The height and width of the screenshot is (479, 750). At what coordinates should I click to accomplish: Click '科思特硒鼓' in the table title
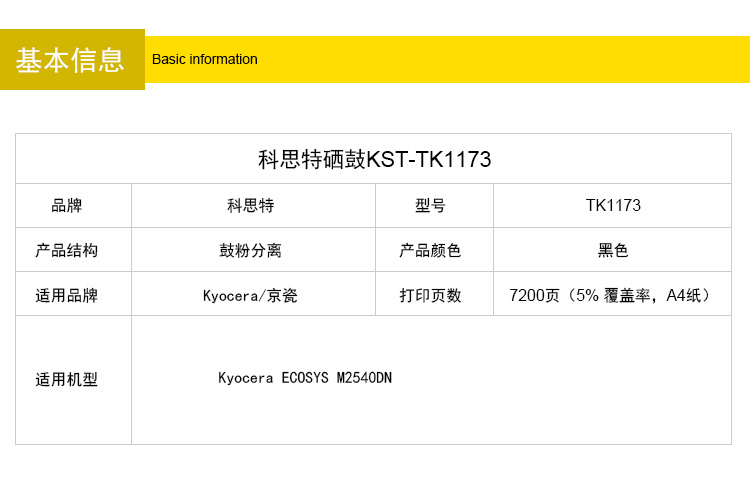(312, 159)
